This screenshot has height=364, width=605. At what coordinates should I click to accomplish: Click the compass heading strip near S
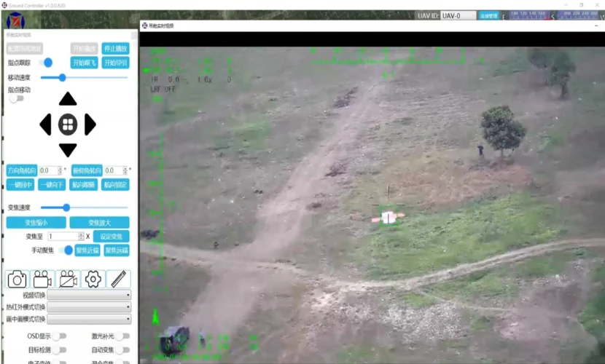point(553,15)
